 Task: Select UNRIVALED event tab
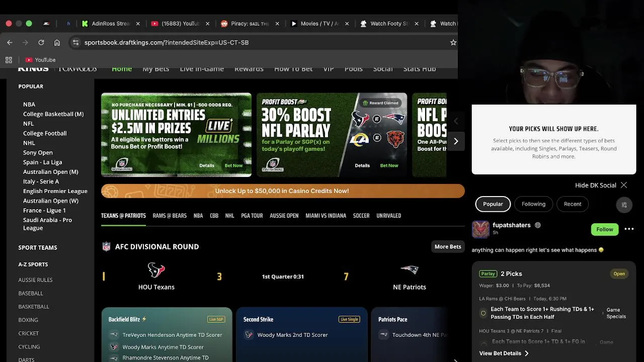click(389, 216)
